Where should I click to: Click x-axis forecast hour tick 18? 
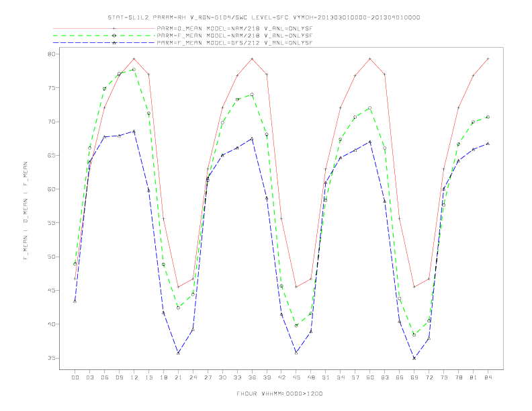tap(163, 377)
